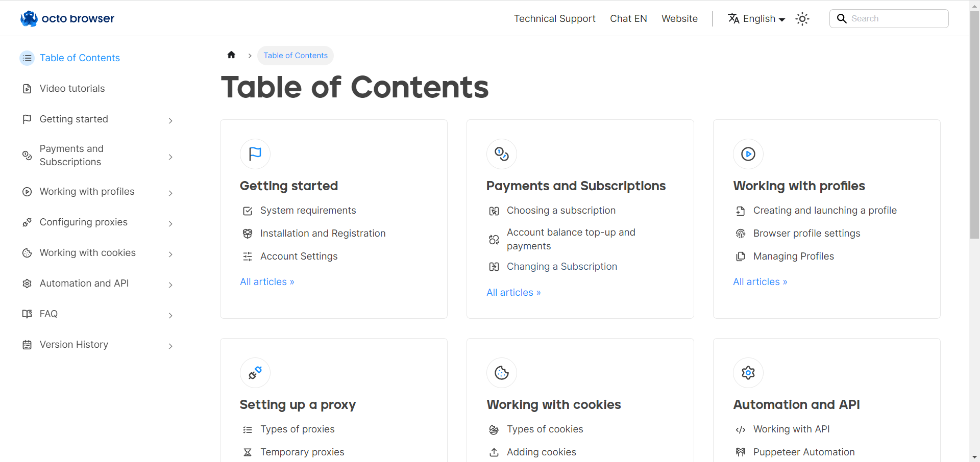Open the English language dropdown
Image resolution: width=980 pixels, height=462 pixels.
click(756, 19)
